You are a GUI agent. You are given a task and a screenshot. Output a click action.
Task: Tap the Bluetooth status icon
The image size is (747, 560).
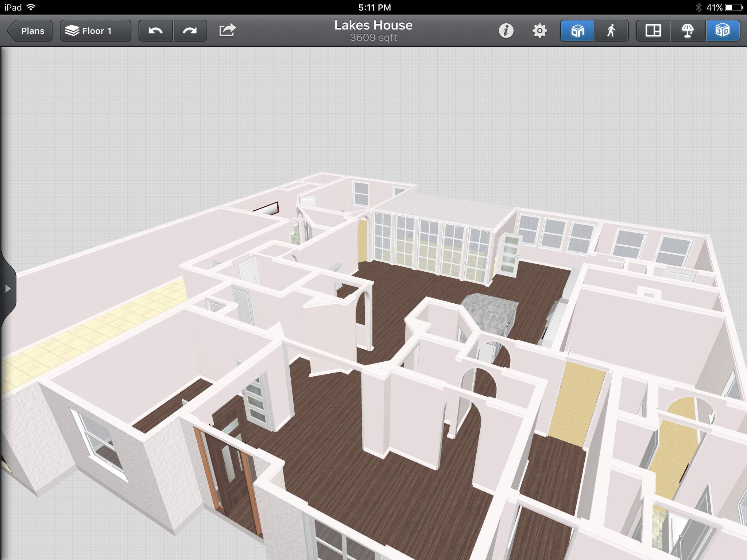tap(698, 7)
